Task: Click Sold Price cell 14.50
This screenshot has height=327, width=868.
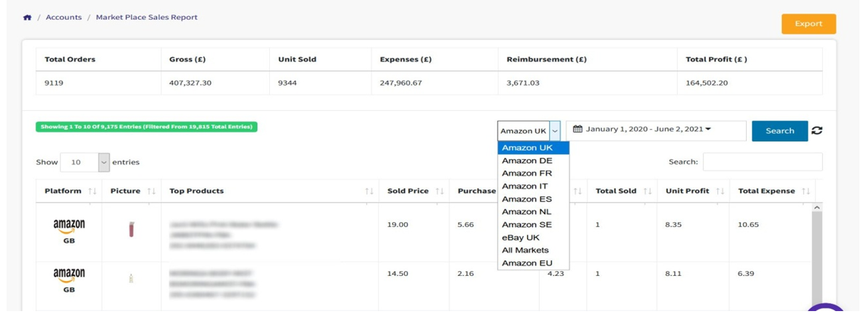Action: pyautogui.click(x=397, y=273)
